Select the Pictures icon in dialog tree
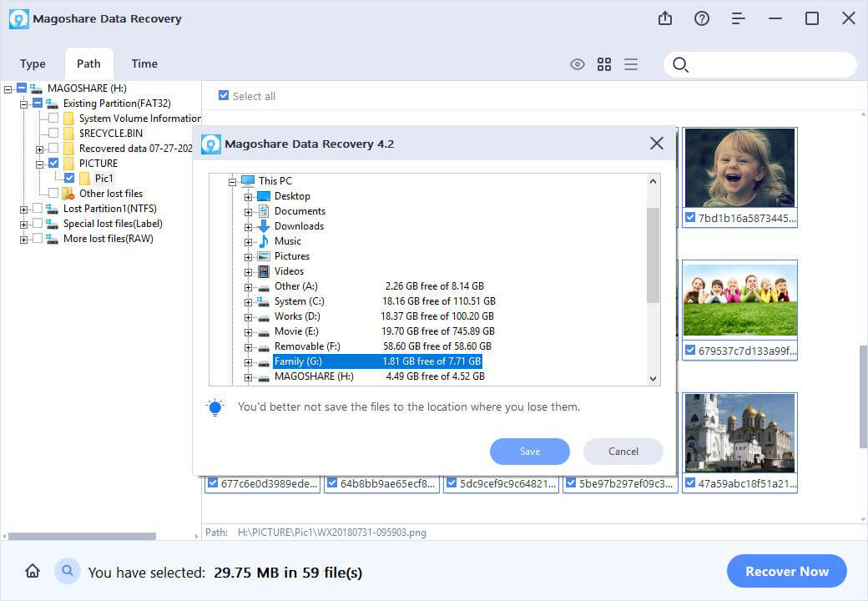The height and width of the screenshot is (601, 868). 264,255
